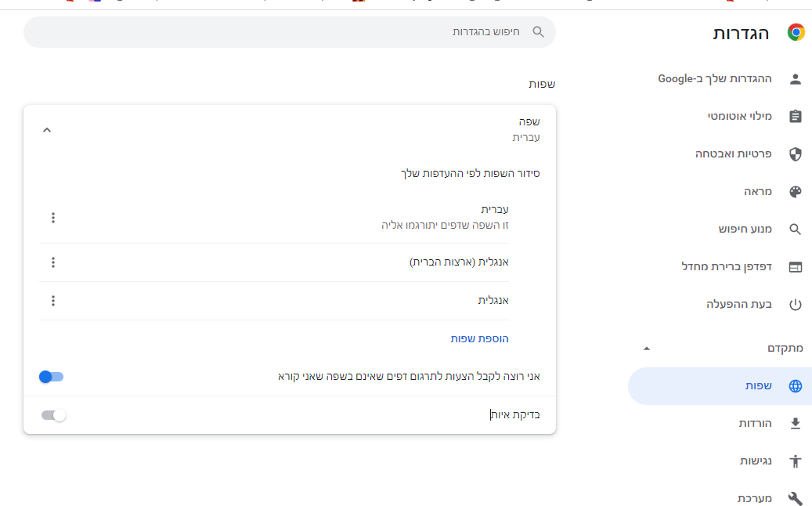Click the autofill clipboard icon
This screenshot has width=812, height=506.
tap(796, 116)
